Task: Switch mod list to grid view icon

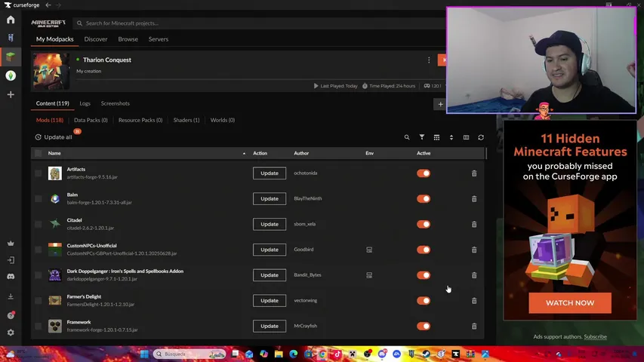Action: click(436, 137)
